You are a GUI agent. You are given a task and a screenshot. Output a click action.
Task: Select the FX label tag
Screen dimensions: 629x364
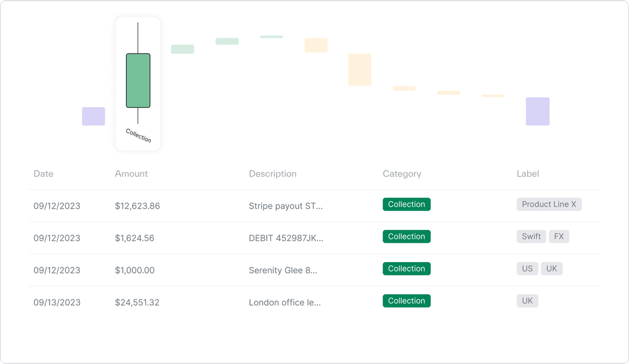(559, 236)
